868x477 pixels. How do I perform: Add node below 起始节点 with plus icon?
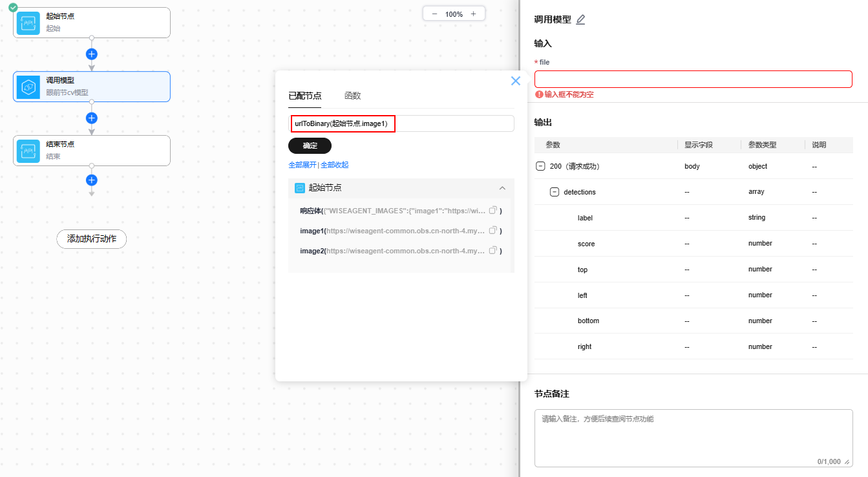click(x=92, y=54)
